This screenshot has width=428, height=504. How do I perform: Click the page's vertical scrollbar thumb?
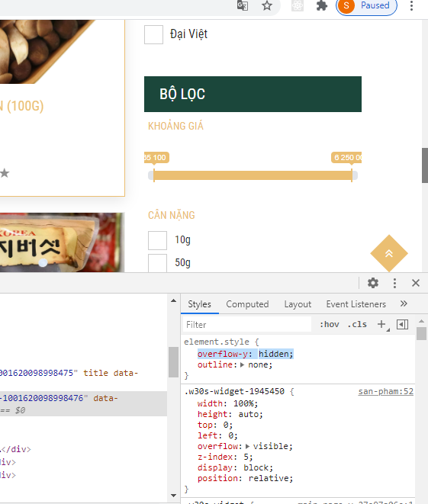tap(425, 165)
